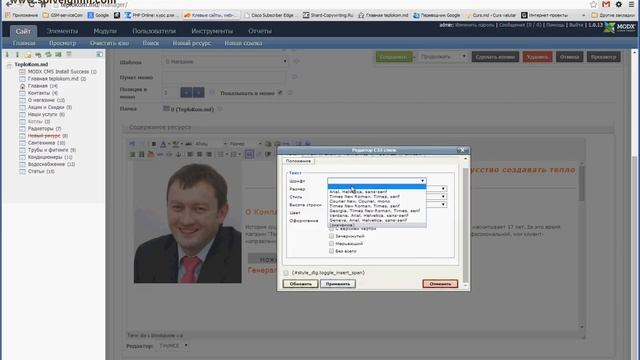Click Chrome bookmark star icon

click(x=593, y=4)
